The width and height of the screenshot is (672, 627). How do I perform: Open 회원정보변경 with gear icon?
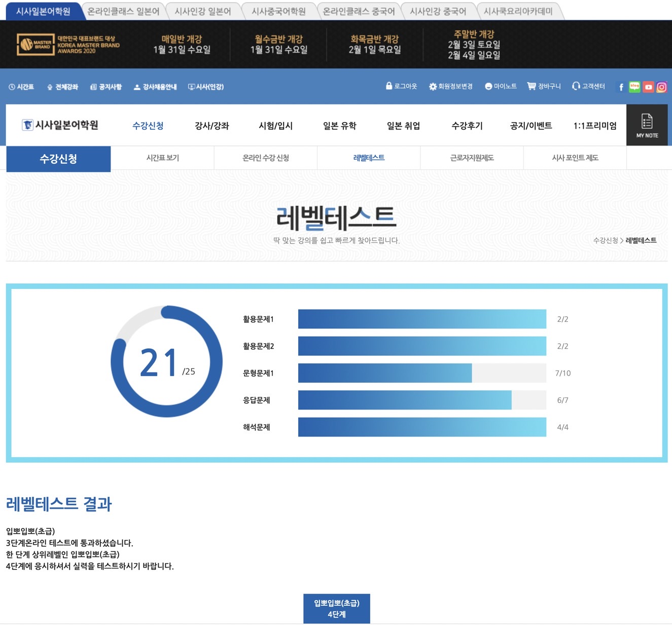450,87
